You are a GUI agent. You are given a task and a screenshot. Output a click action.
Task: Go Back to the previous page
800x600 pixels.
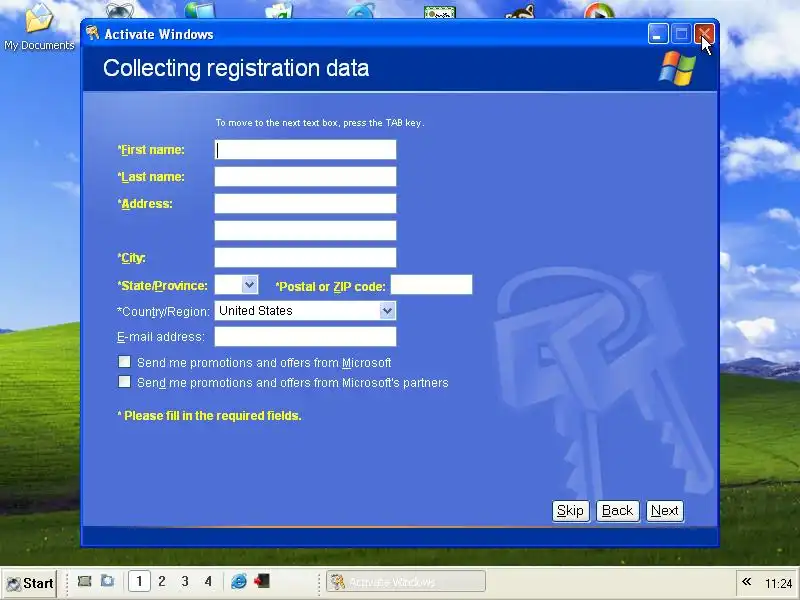(617, 511)
